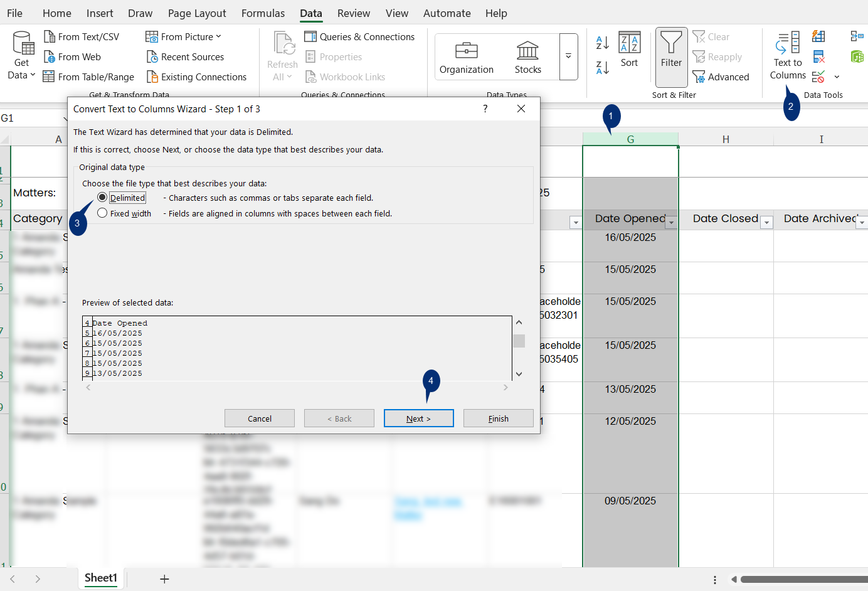Open Queries & Connections pane

coord(359,37)
